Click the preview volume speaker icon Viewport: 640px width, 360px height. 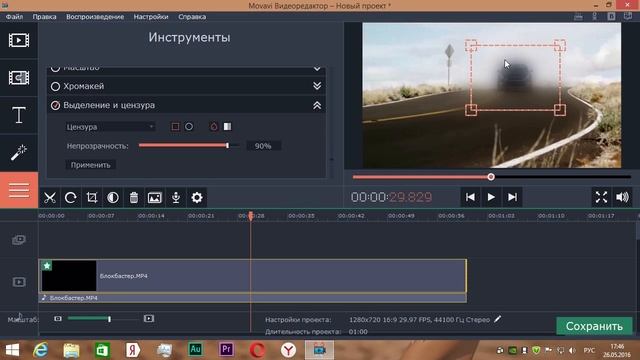coord(622,198)
